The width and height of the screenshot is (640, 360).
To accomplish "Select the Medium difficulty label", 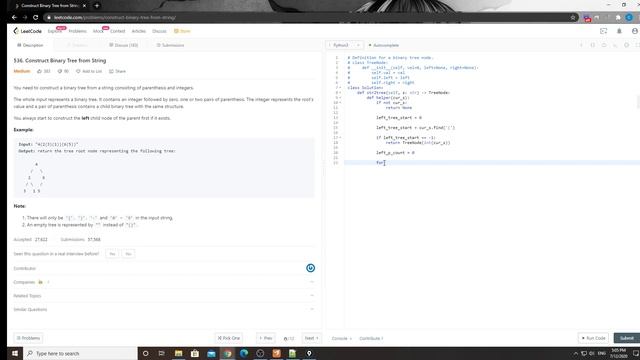I will pyautogui.click(x=22, y=71).
